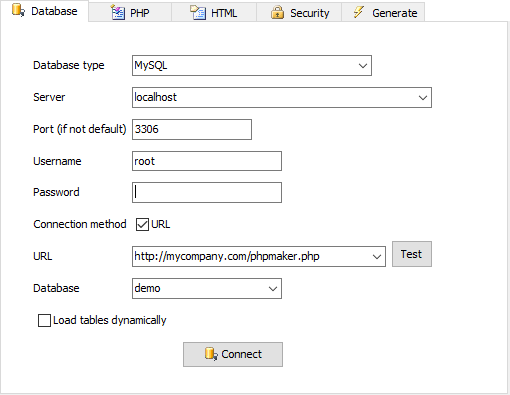The height and width of the screenshot is (395, 510).
Task: Switch to the PHP tab
Action: 130,12
